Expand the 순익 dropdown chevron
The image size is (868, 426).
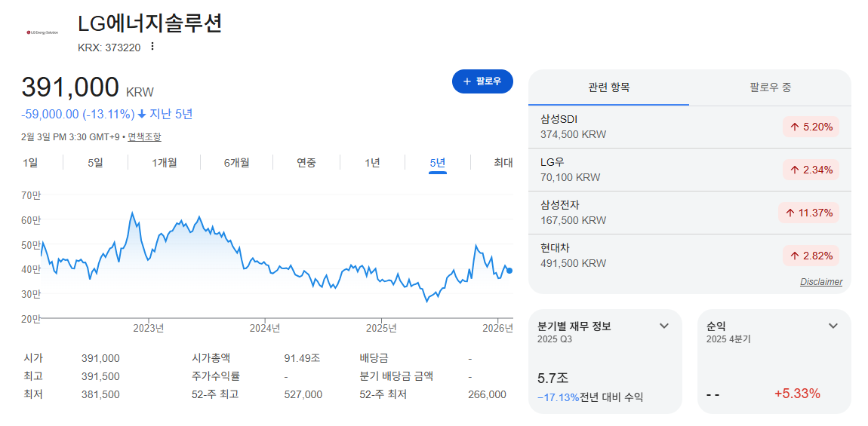[x=833, y=326]
